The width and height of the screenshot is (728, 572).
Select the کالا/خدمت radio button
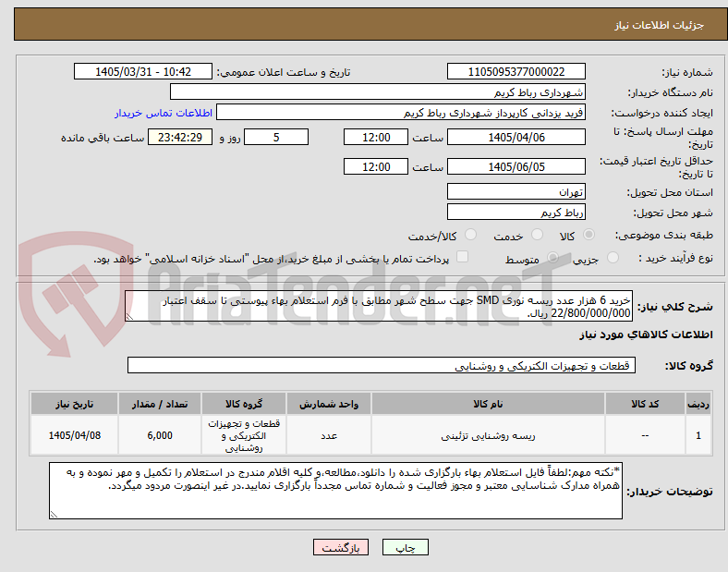pos(471,235)
